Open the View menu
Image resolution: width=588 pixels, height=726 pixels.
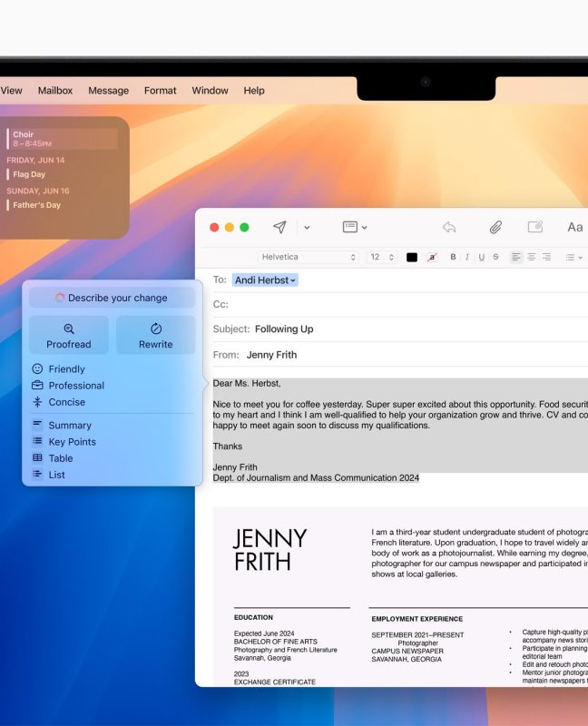(x=11, y=90)
